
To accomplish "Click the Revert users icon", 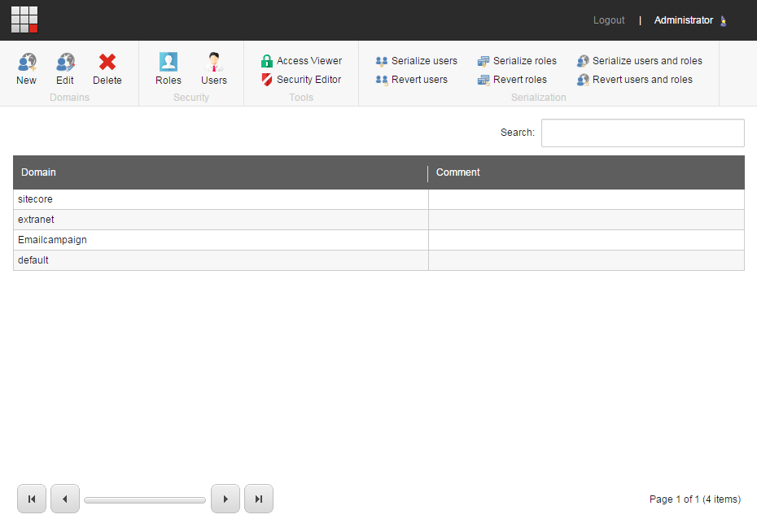I will click(x=413, y=79).
